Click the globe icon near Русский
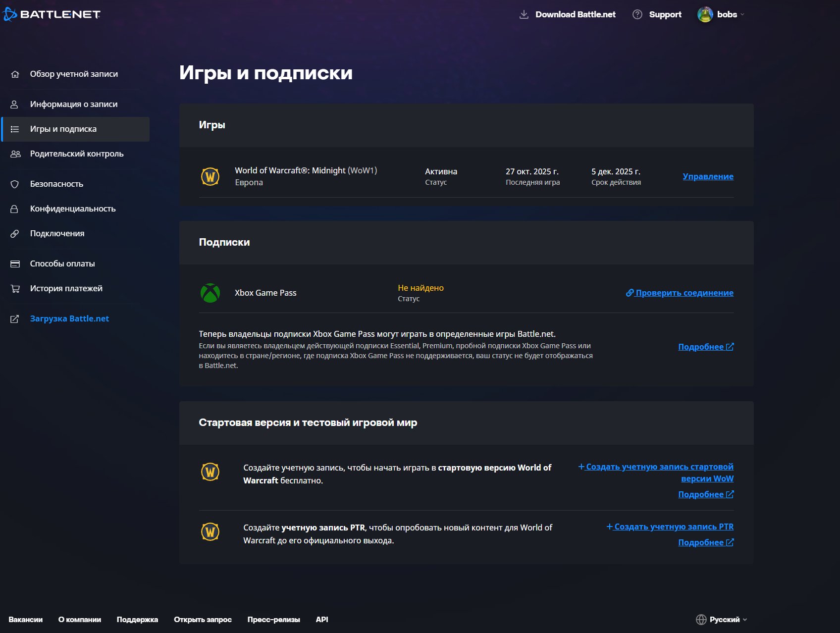The width and height of the screenshot is (840, 633). click(701, 620)
